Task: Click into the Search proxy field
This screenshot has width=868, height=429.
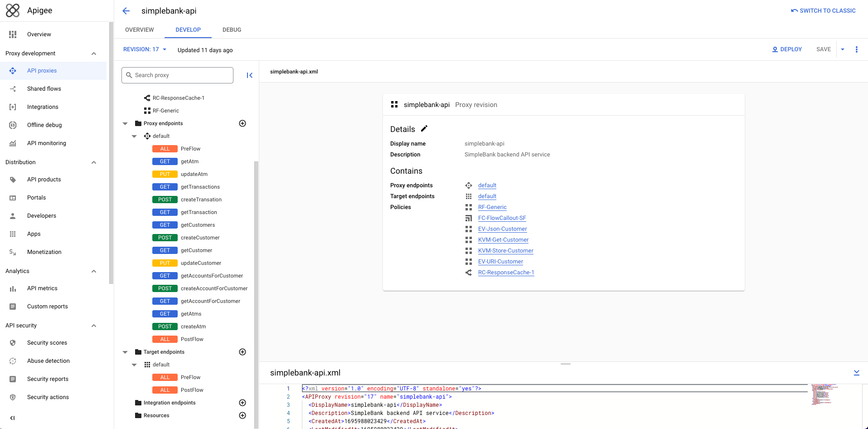Action: (178, 75)
